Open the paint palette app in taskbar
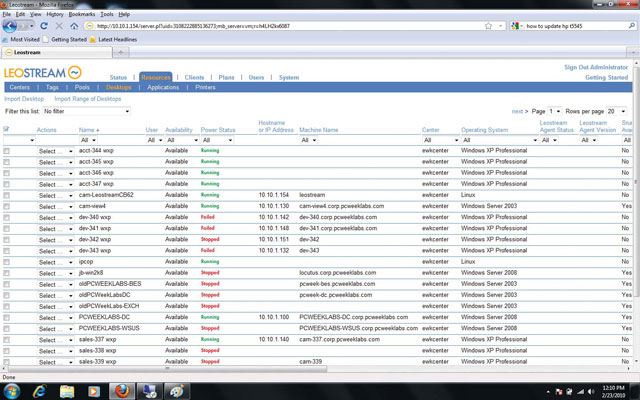The image size is (640, 400). [176, 391]
